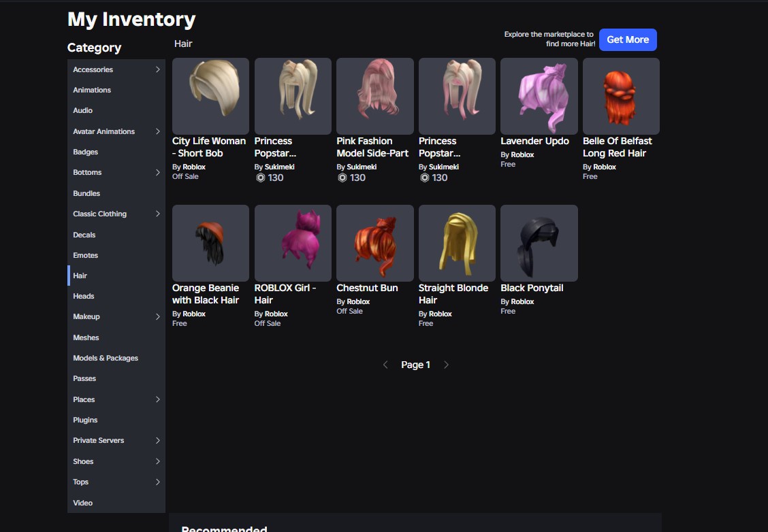768x532 pixels.
Task: Select the Audio category
Action: (x=116, y=111)
